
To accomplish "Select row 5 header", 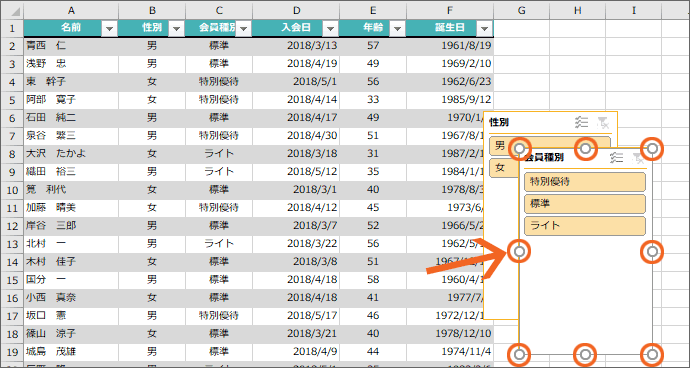I will click(x=12, y=100).
